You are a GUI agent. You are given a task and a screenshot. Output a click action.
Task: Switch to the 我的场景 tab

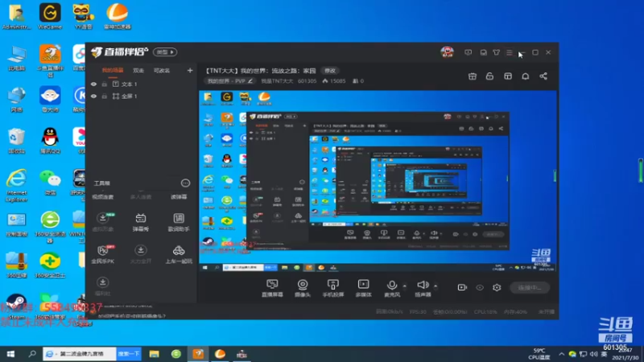tap(113, 71)
